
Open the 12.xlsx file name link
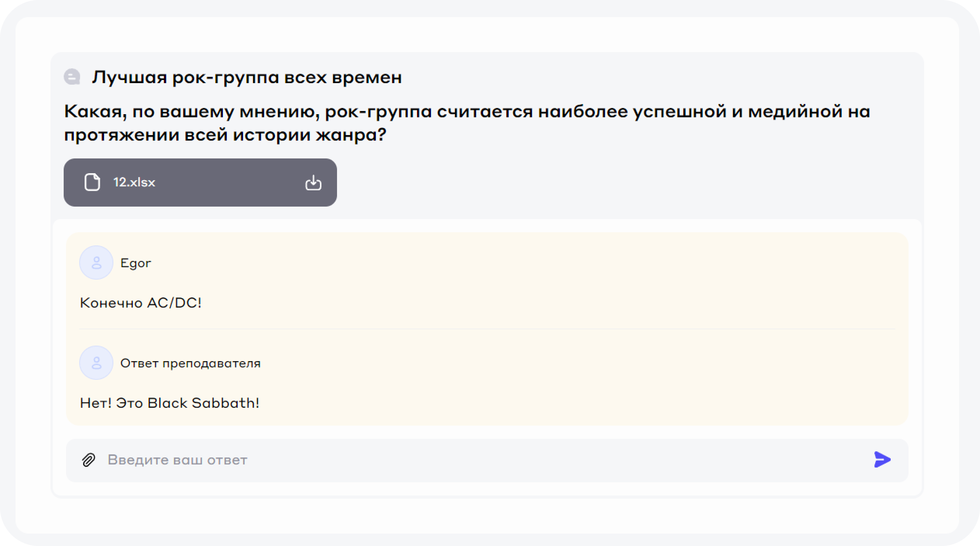(134, 182)
